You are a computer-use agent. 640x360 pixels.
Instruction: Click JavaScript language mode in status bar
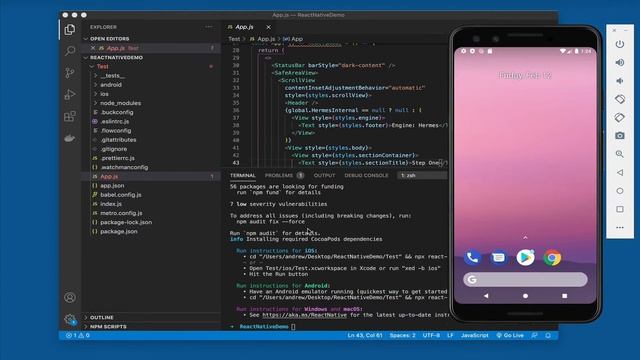pos(475,336)
